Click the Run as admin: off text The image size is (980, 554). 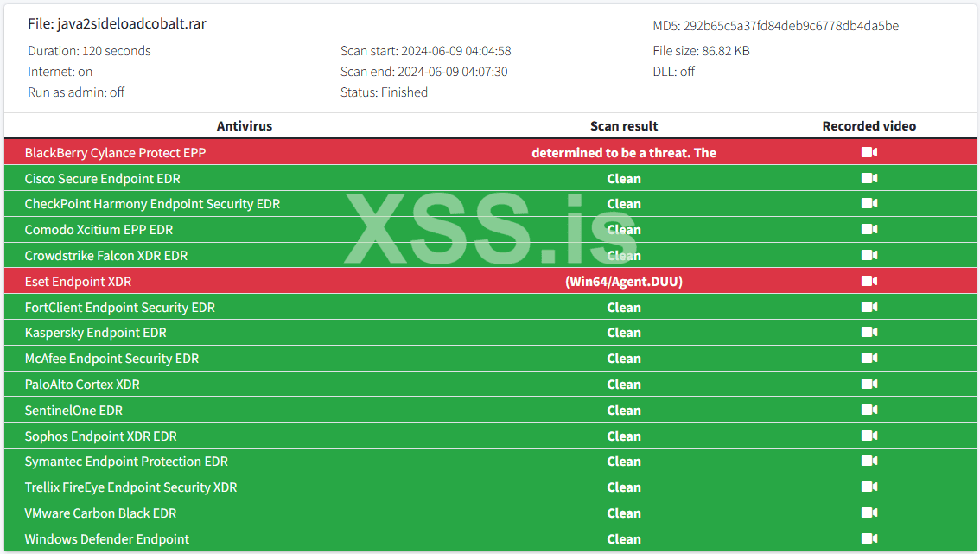76,92
